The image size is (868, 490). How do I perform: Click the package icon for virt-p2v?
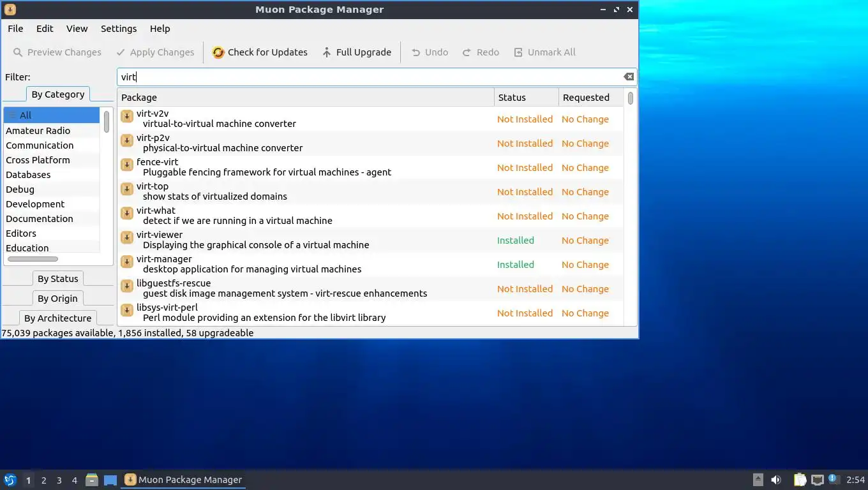coord(127,140)
